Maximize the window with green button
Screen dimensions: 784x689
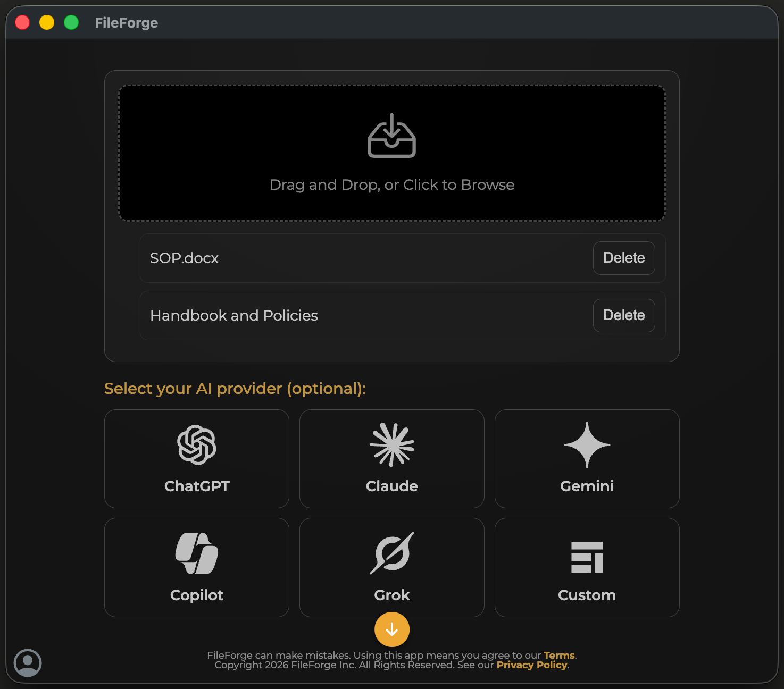(71, 22)
